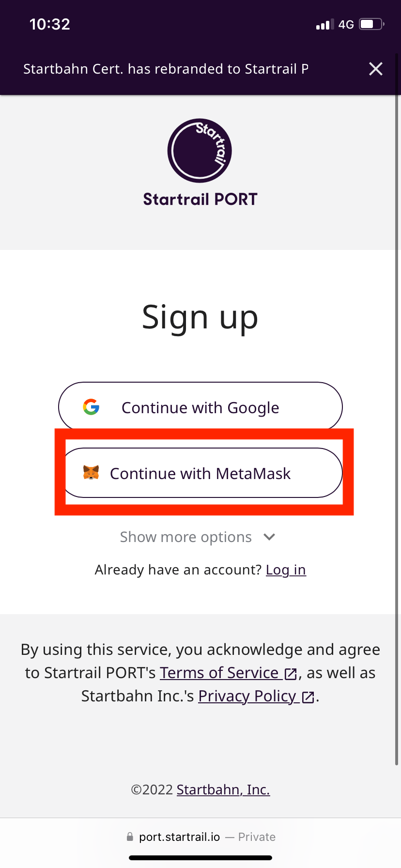Open the Startbahn, Inc. link

pyautogui.click(x=223, y=790)
